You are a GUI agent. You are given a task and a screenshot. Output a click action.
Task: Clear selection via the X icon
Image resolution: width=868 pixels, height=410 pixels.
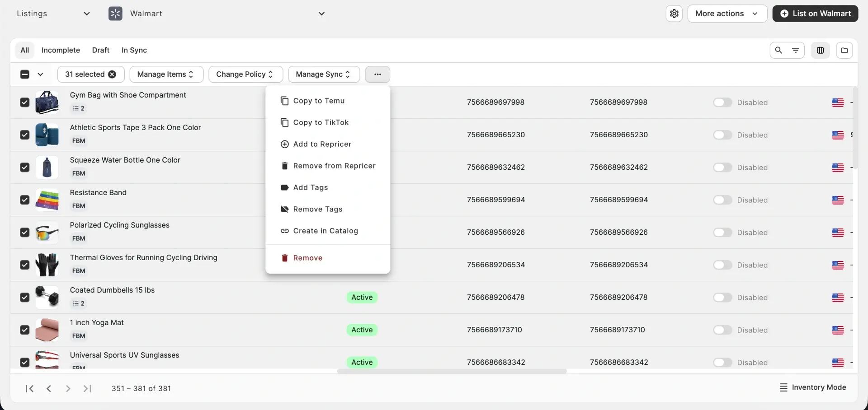(x=112, y=75)
